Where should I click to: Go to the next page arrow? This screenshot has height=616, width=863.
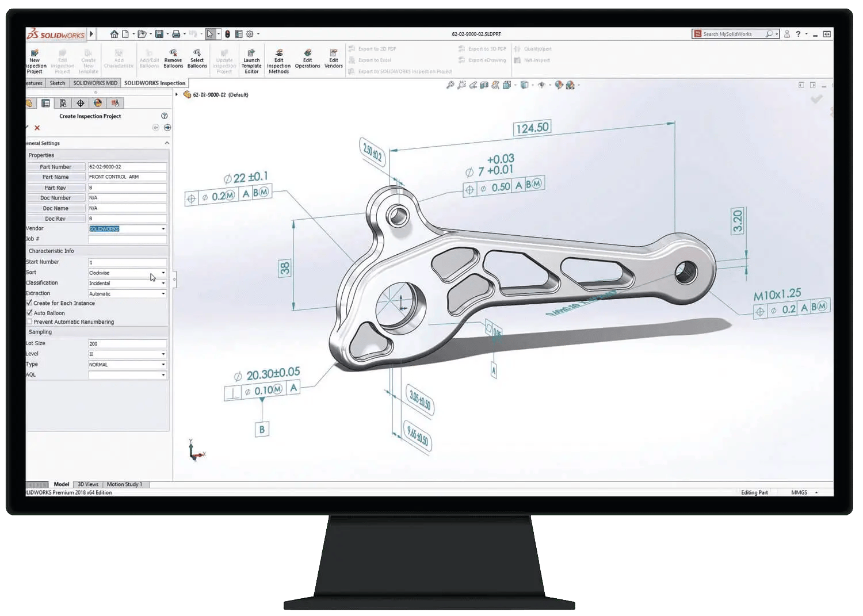(x=167, y=128)
